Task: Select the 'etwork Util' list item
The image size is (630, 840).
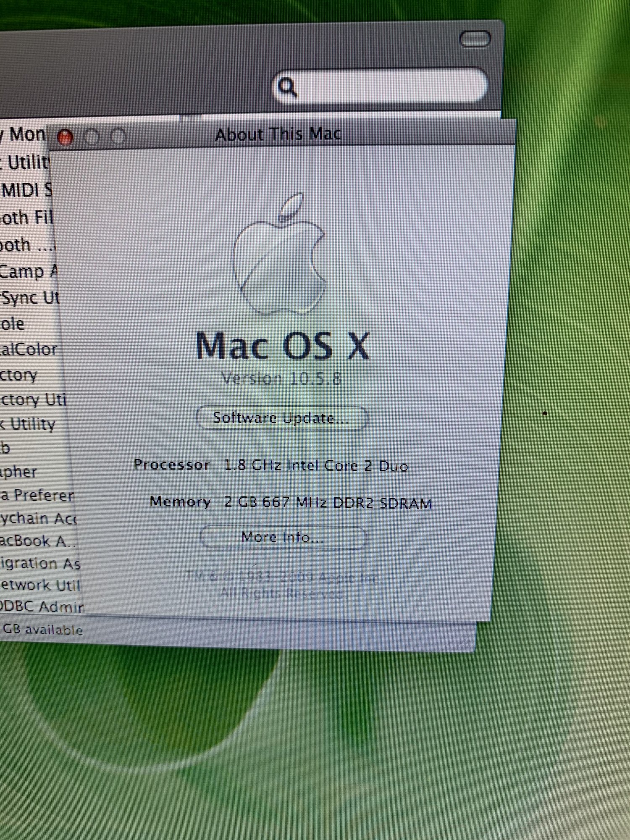Action: 40,585
